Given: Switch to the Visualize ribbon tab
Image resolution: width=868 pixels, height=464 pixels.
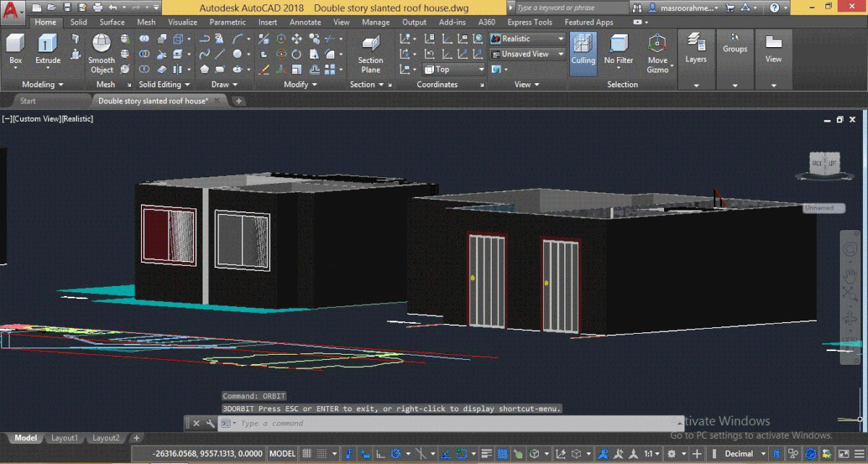Looking at the screenshot, I should point(182,22).
